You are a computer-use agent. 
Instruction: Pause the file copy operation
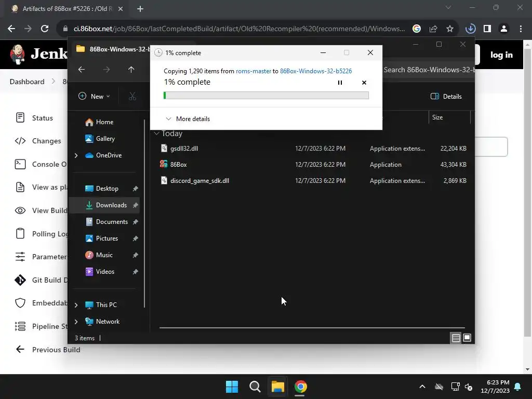pyautogui.click(x=340, y=83)
